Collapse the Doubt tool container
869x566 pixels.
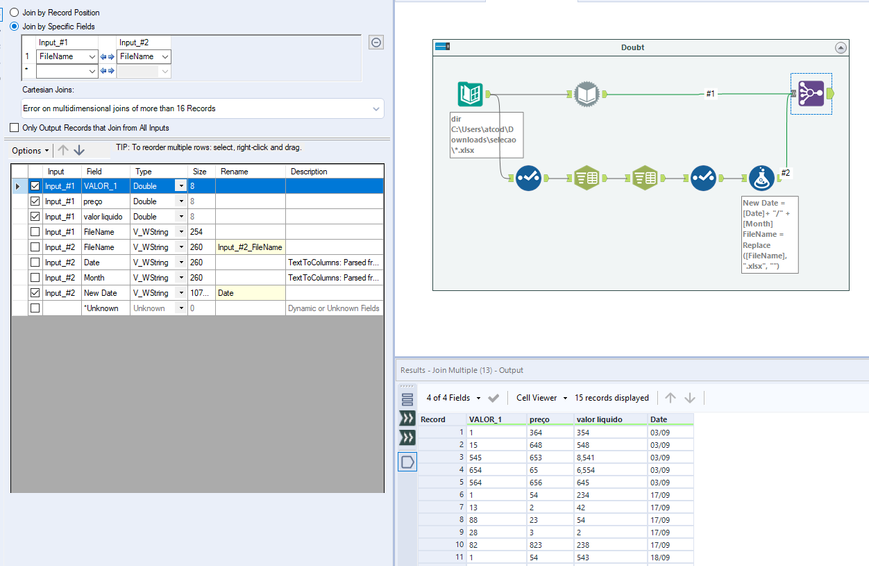(841, 47)
